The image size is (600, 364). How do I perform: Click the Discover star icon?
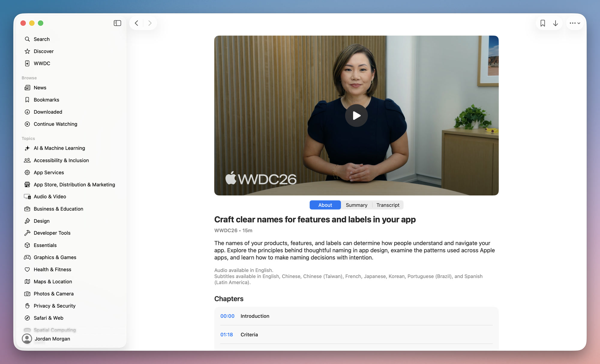(27, 51)
